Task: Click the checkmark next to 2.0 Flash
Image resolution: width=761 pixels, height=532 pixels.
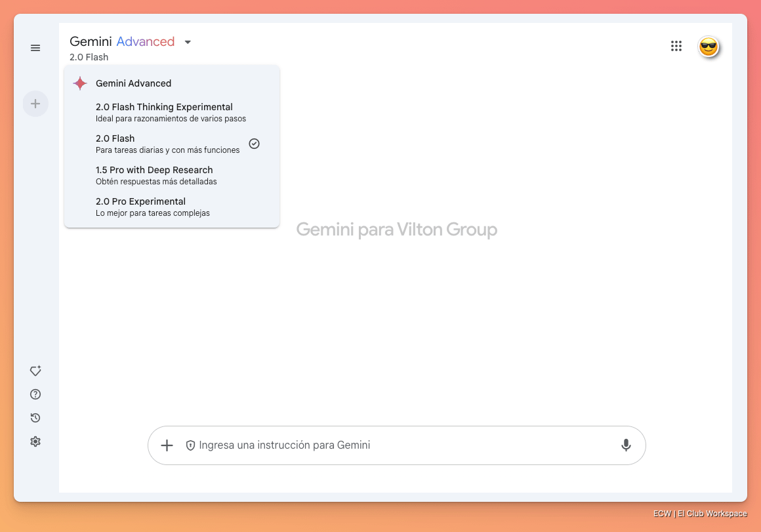Action: (x=255, y=144)
